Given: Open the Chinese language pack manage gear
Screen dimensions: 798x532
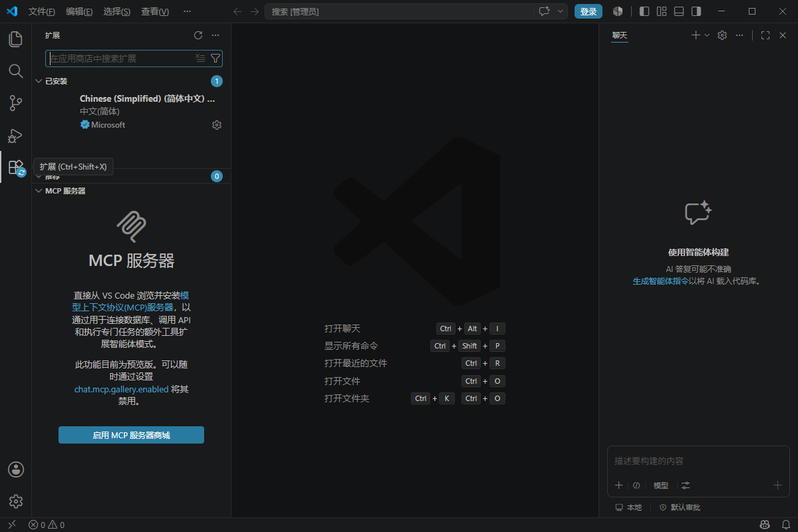Looking at the screenshot, I should [x=216, y=125].
